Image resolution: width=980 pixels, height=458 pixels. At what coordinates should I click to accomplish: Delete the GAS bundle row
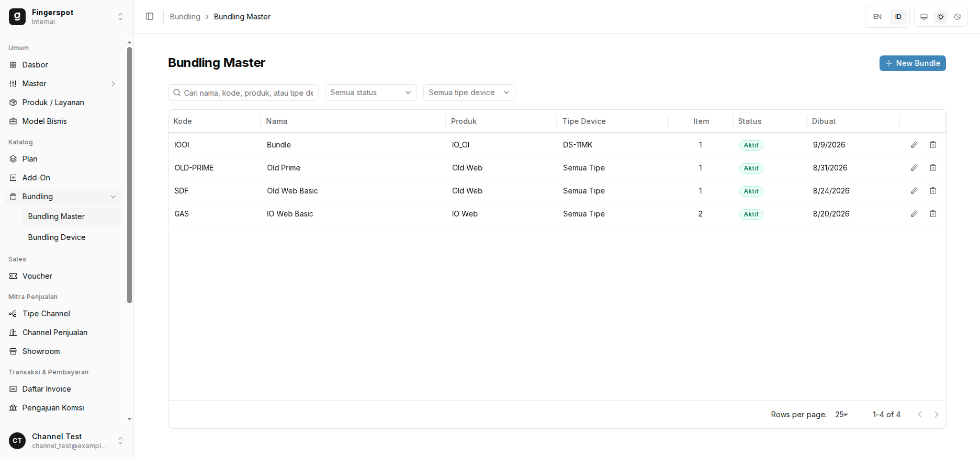coord(933,214)
